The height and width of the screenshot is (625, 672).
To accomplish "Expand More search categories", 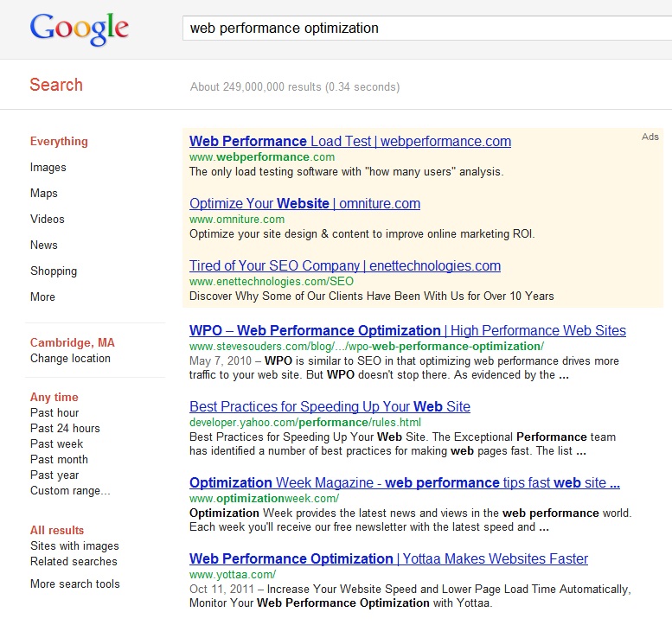I will point(42,297).
